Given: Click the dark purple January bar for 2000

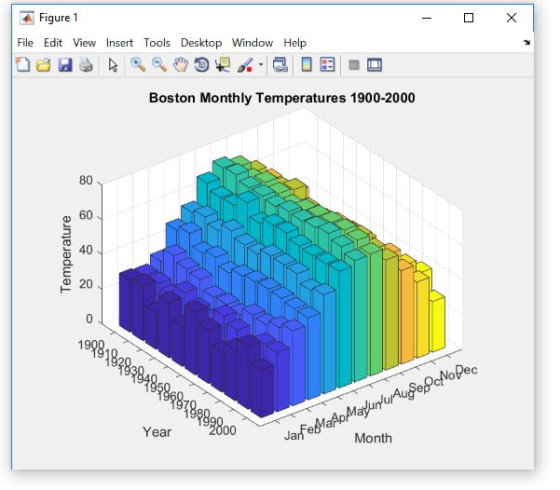Looking at the screenshot, I should tap(262, 389).
